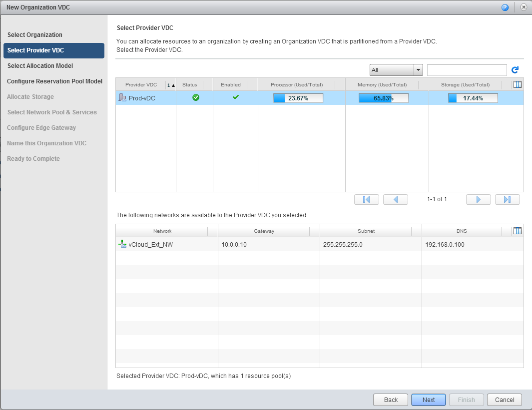The image size is (532, 410).
Task: Click the vCloud_Ext_NW network icon
Action: coord(122,245)
